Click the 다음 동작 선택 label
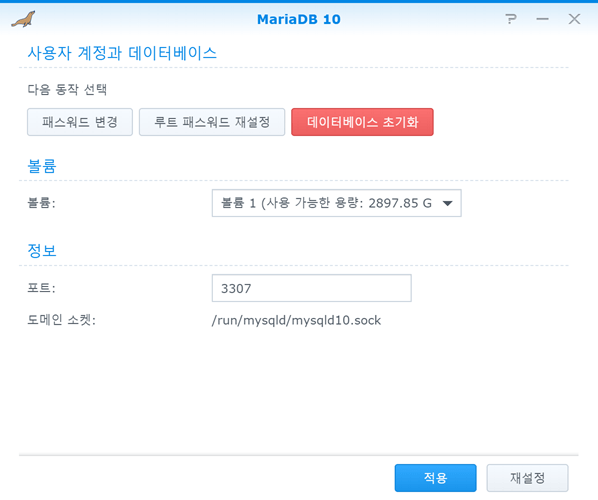This screenshot has height=500, width=598. pyautogui.click(x=67, y=89)
